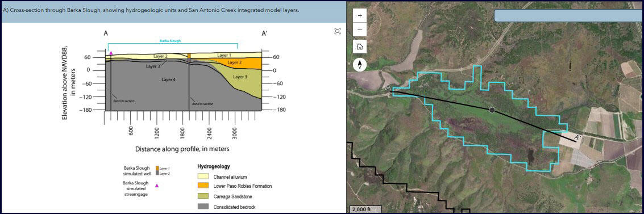Click the blue banner on map
The image size is (644, 214).
pos(569,15)
